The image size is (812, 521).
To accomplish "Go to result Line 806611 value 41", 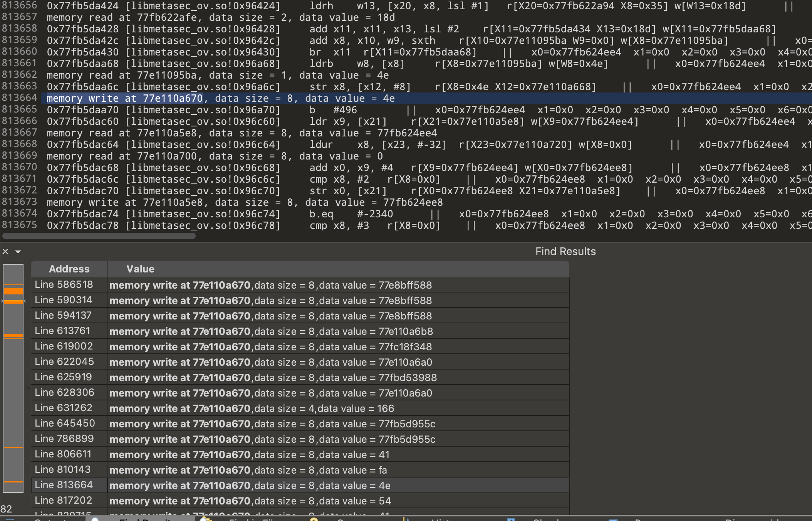I will pos(63,454).
